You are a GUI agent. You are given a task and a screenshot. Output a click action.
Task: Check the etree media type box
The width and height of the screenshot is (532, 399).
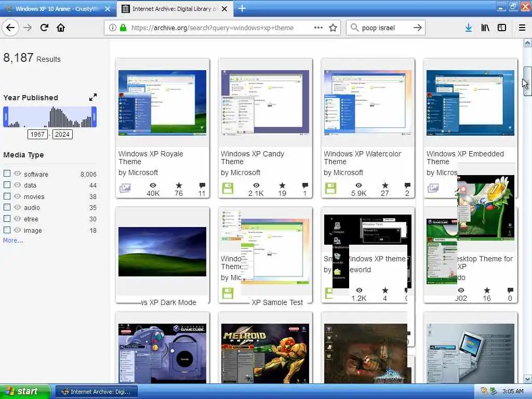coord(7,219)
